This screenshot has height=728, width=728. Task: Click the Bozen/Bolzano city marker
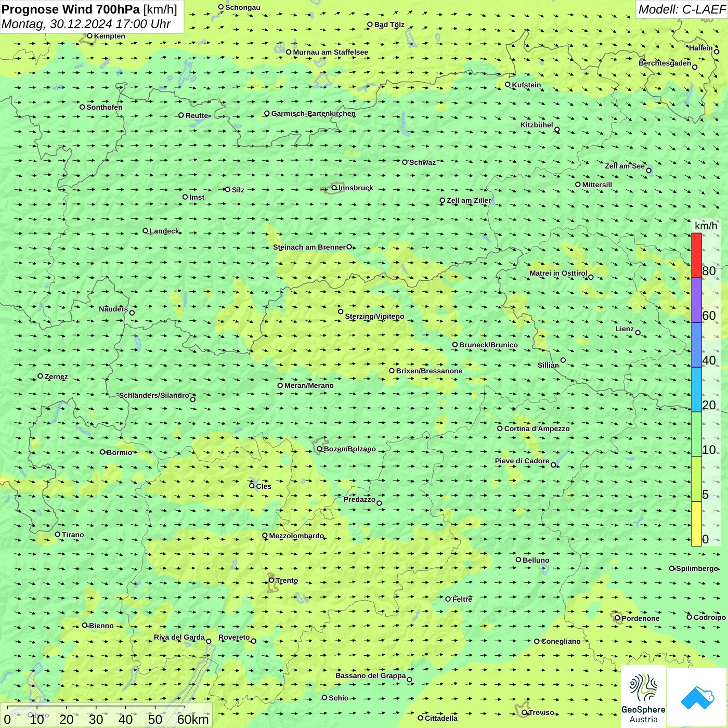(320, 449)
